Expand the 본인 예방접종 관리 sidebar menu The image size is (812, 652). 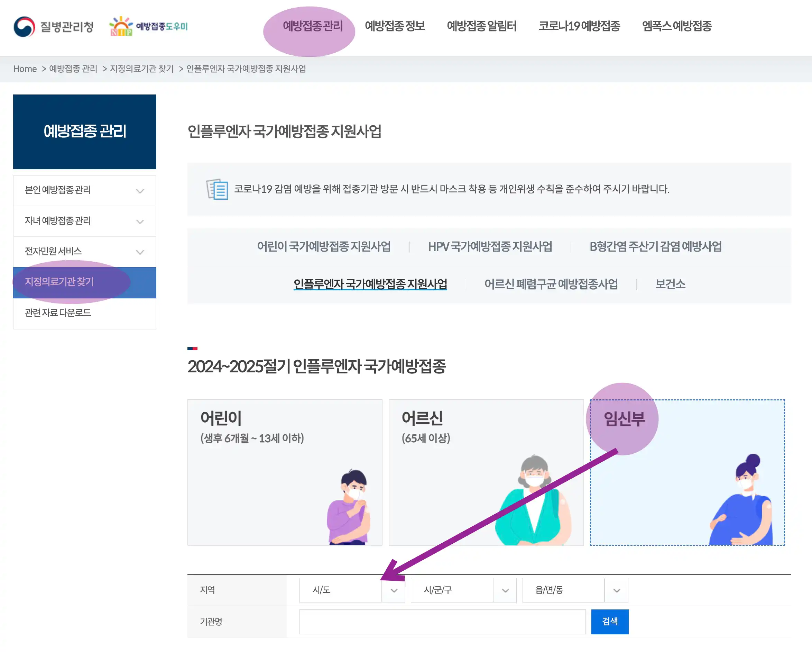(84, 191)
